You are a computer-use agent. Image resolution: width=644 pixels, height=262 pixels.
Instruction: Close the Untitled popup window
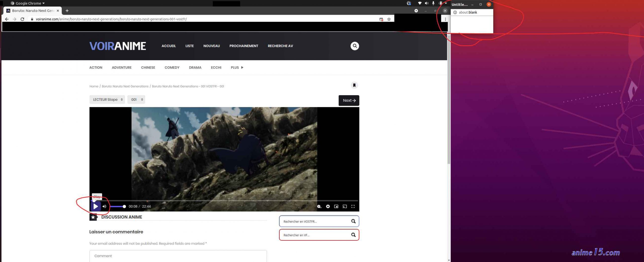coord(489,4)
